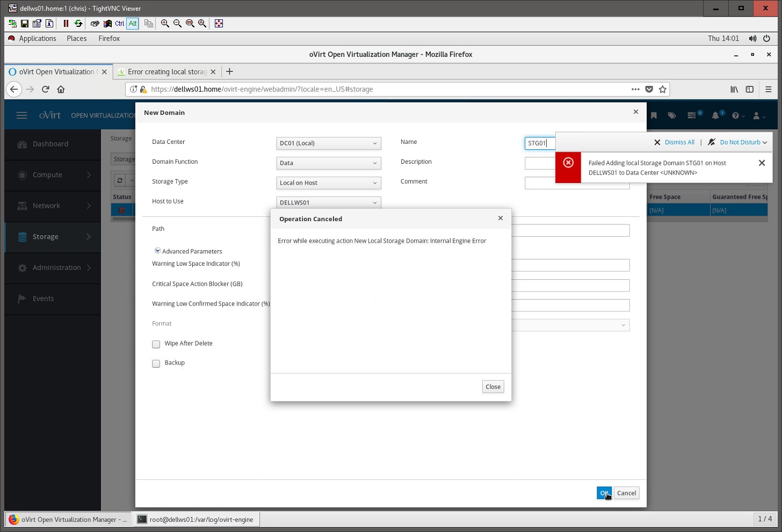Image resolution: width=782 pixels, height=532 pixels.
Task: Open the oVirt tags icon
Action: [x=672, y=115]
